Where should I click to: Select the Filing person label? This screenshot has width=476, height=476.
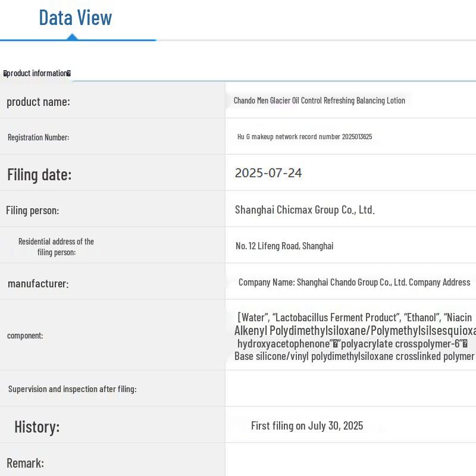[32, 211]
